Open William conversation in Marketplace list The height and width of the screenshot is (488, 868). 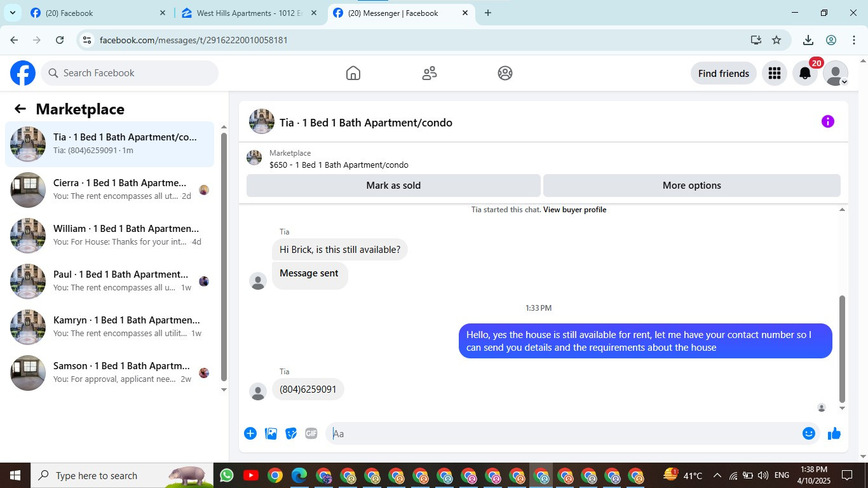tap(110, 236)
